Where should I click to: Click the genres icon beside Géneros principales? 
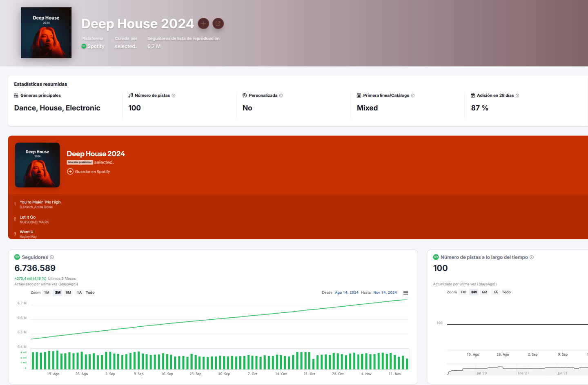[x=16, y=95]
